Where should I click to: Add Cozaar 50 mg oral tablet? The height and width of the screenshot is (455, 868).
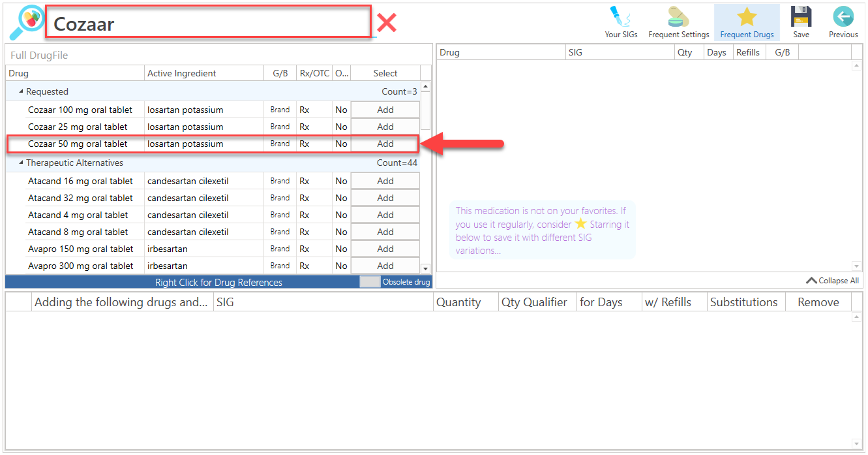[x=385, y=144]
